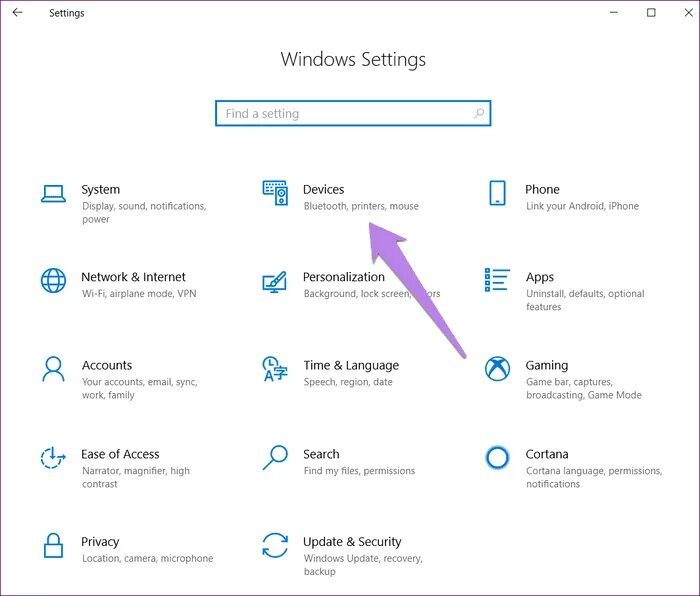Maximize the Settings window
Image resolution: width=700 pixels, height=596 pixels.
651,13
